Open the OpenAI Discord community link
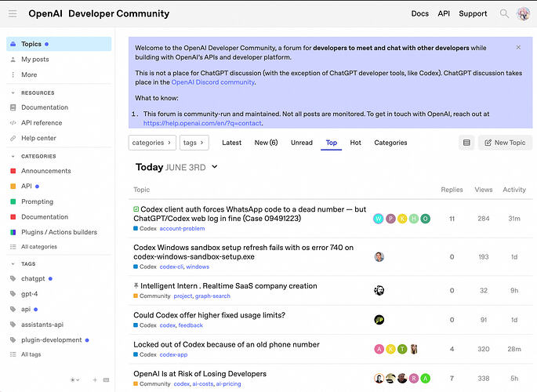Screen dimensions: 537x392 (212, 82)
